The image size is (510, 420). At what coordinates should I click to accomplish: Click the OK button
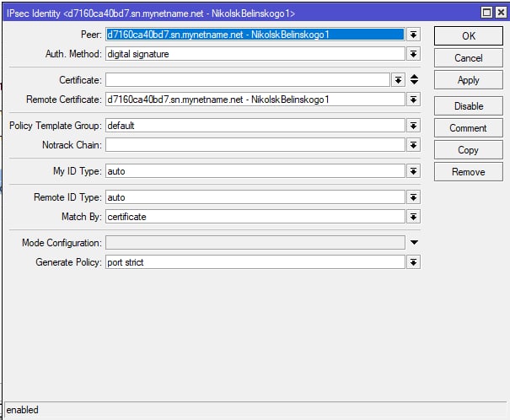click(x=469, y=35)
